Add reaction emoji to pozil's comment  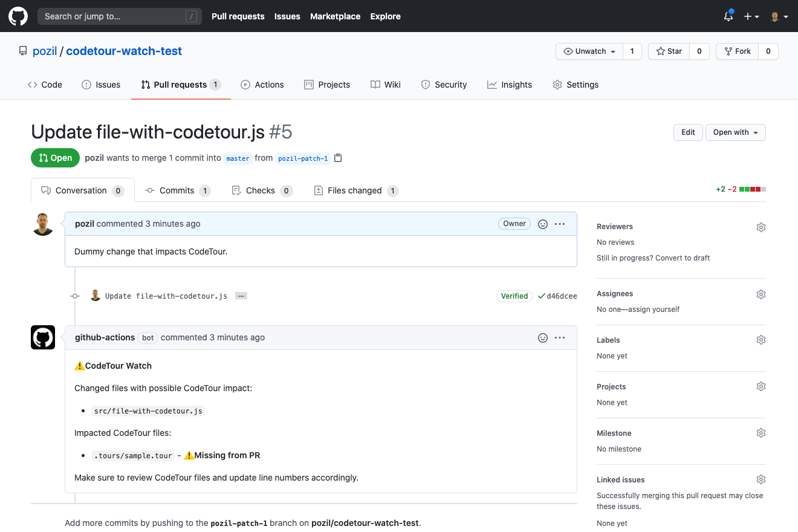[543, 224]
